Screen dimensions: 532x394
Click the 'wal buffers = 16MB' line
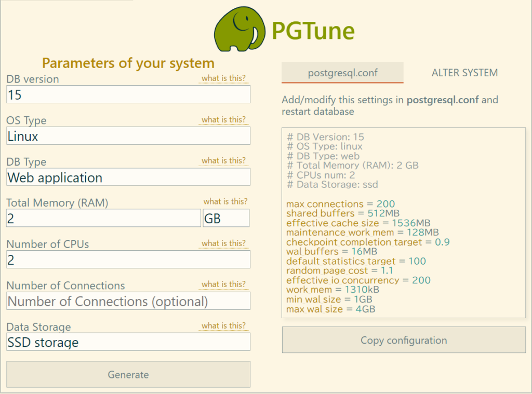coord(332,251)
